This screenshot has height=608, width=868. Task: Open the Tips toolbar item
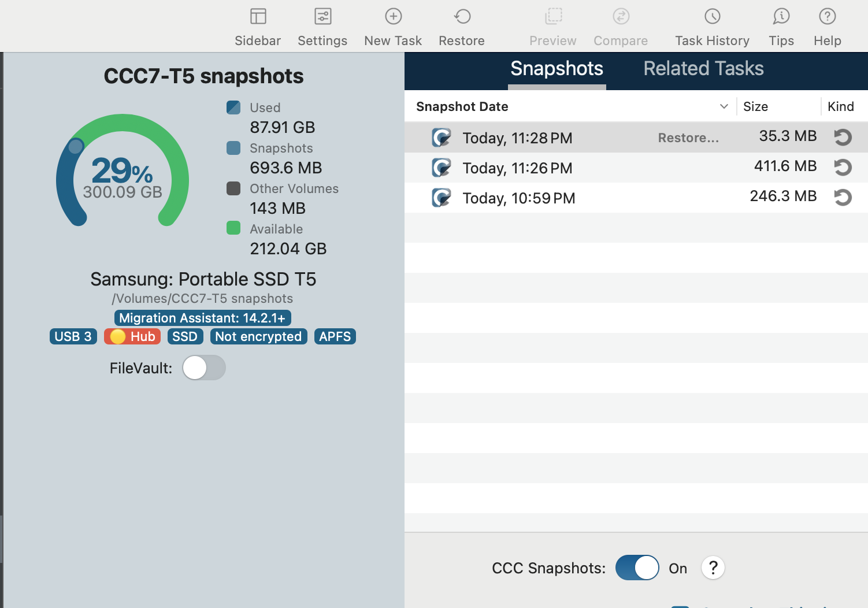coord(781,17)
